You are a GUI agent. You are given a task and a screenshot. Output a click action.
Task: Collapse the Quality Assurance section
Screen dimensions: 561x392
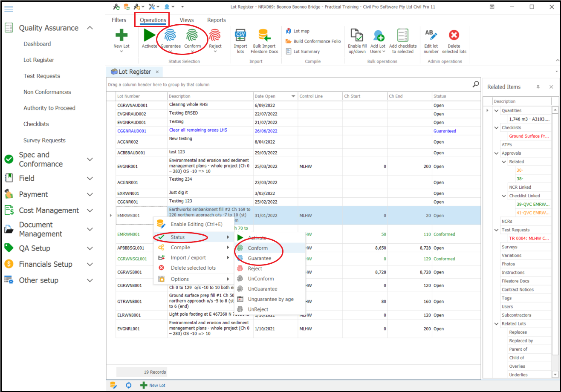[90, 28]
